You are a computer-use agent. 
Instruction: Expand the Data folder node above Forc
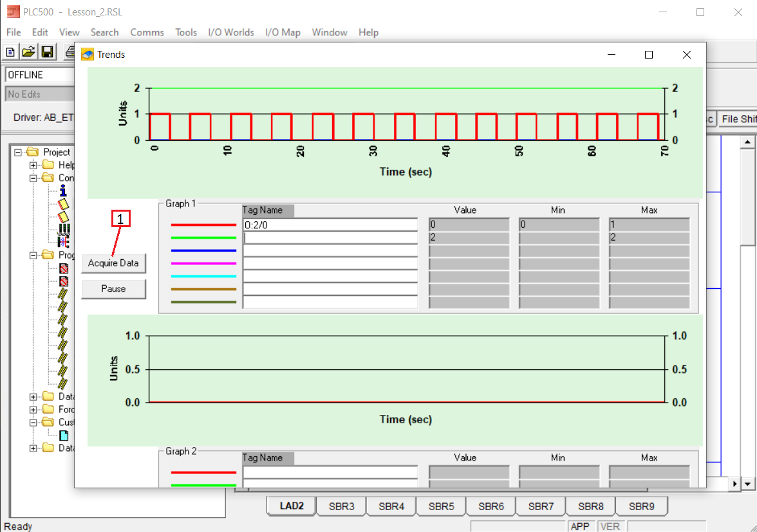click(33, 397)
